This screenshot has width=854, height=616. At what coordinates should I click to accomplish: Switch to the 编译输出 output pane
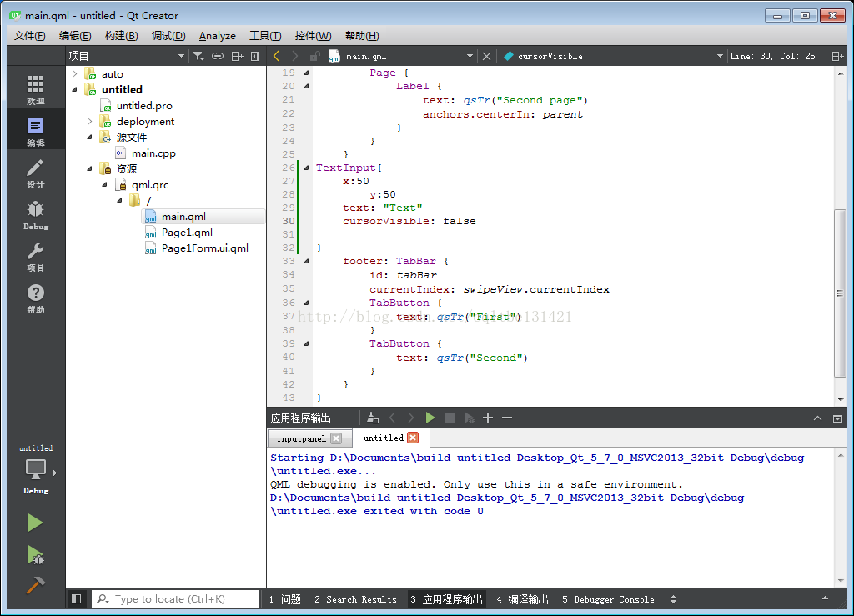523,599
